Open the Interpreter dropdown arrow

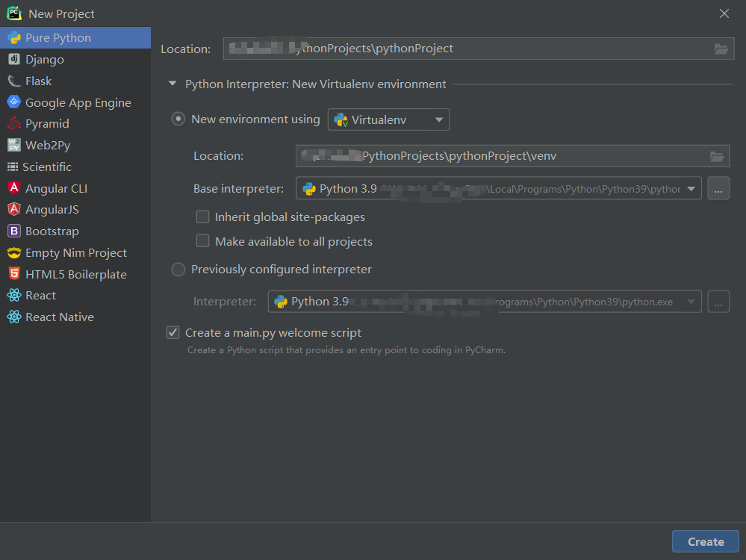point(691,302)
